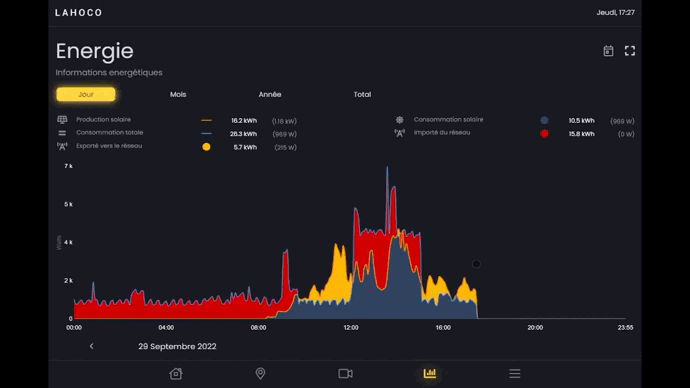The image size is (690, 388).
Task: Click the solar panel Production solaire icon
Action: 62,120
